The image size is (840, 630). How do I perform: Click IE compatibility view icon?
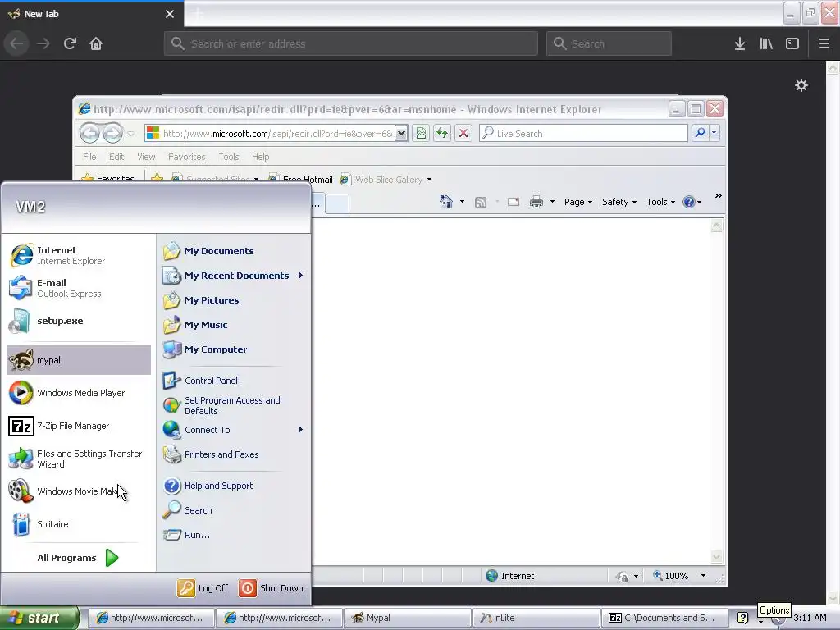click(421, 133)
